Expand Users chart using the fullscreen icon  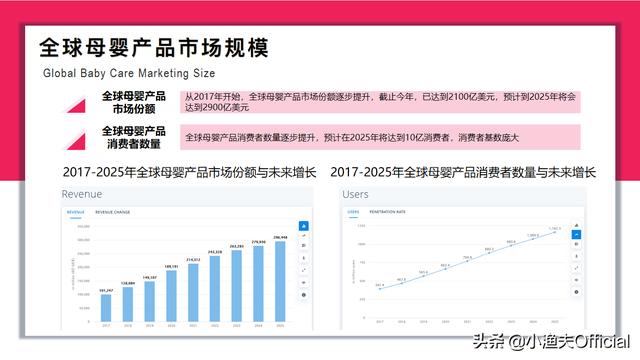pyautogui.click(x=576, y=268)
